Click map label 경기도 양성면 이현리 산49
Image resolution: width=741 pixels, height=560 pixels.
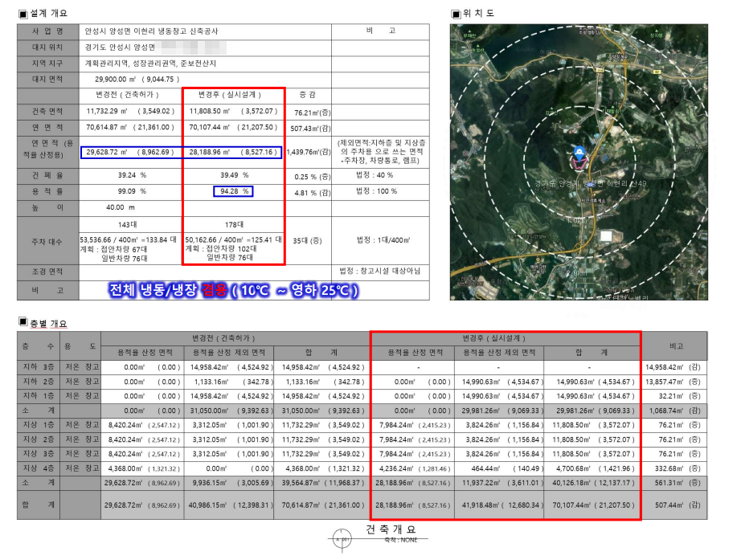pos(590,183)
